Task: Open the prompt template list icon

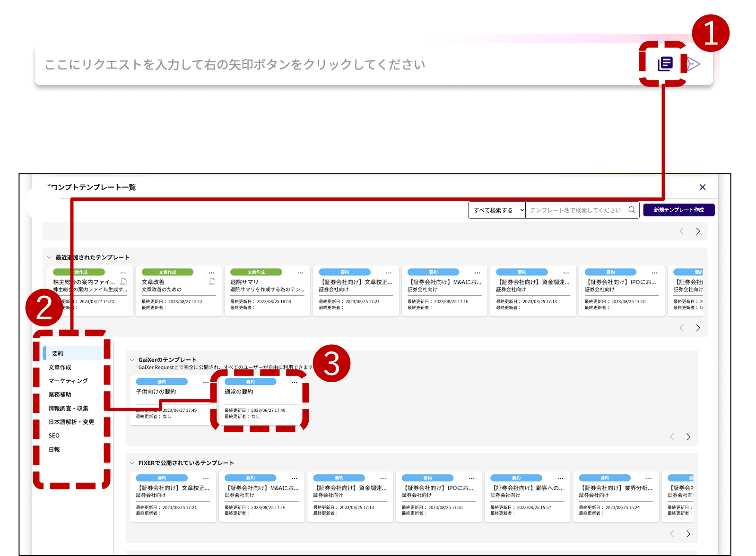Action: tap(665, 64)
